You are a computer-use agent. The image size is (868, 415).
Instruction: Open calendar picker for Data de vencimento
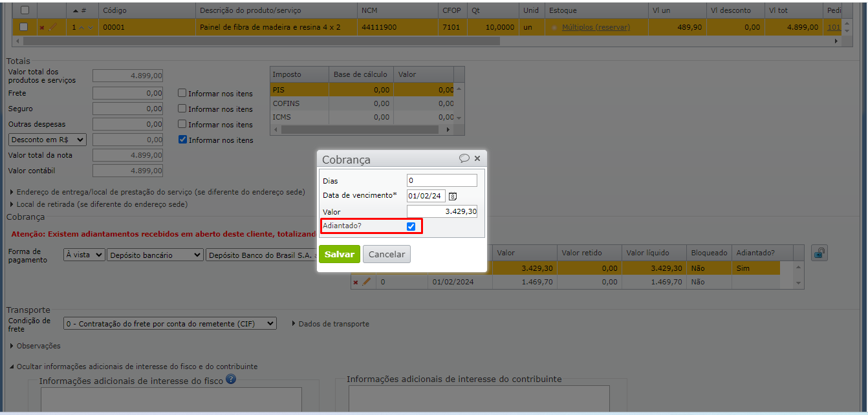click(x=453, y=196)
